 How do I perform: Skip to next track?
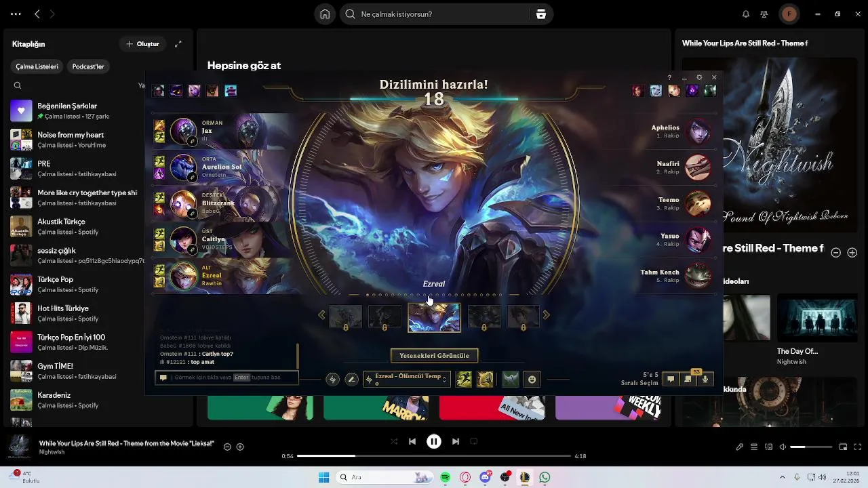[456, 441]
